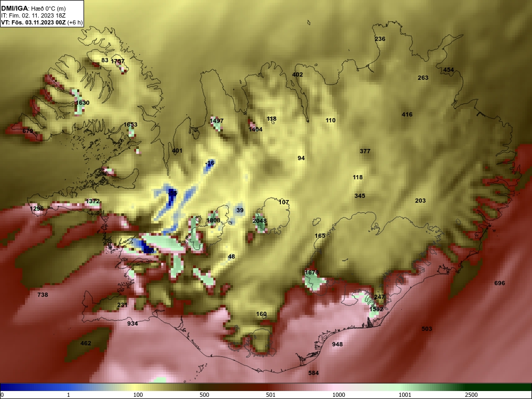
Task: Click the legend label 501
Action: 271,395
